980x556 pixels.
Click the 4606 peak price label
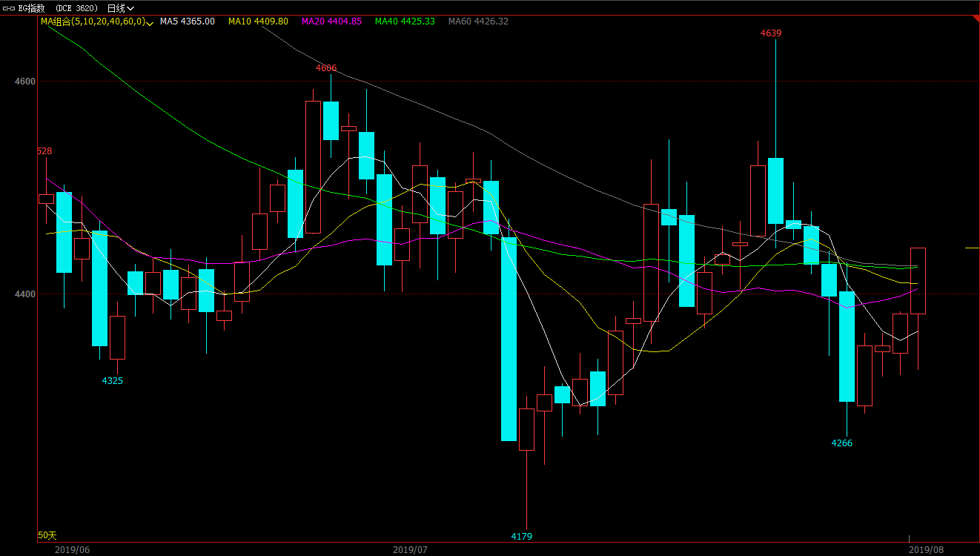pos(326,68)
